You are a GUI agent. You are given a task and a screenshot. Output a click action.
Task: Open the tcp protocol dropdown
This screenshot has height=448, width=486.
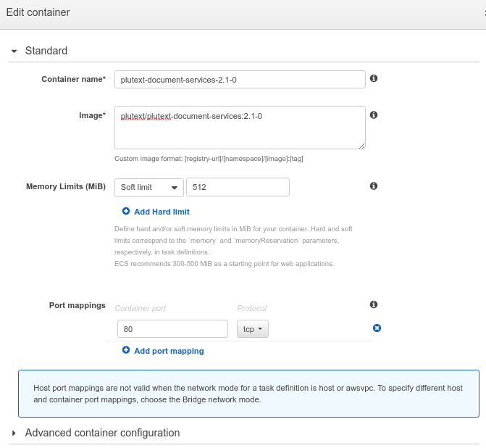tap(253, 329)
